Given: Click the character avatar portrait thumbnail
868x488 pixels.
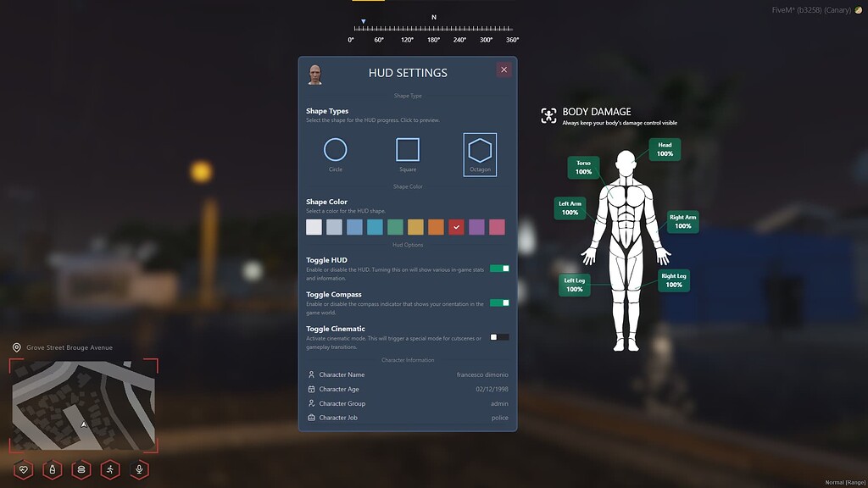Looking at the screenshot, I should (315, 75).
